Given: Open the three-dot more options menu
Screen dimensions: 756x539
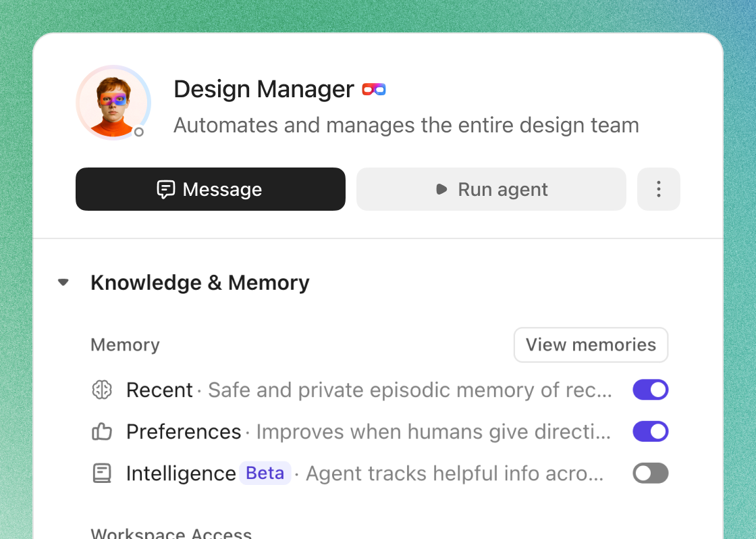Looking at the screenshot, I should click(x=658, y=189).
